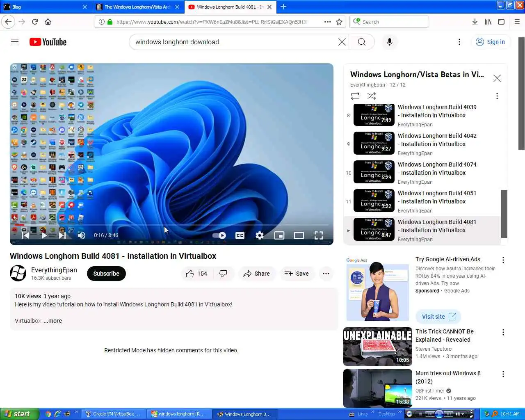
Task: Mute the video volume
Action: click(81, 235)
